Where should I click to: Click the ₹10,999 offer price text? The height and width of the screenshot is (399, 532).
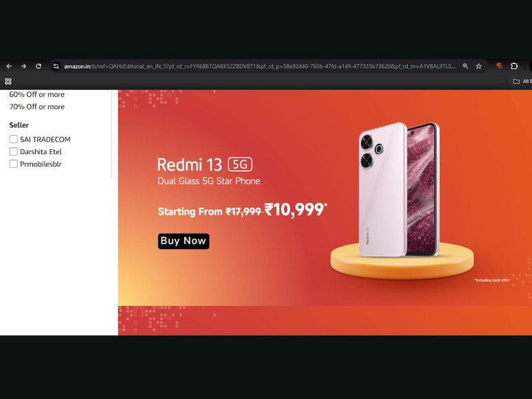295,210
